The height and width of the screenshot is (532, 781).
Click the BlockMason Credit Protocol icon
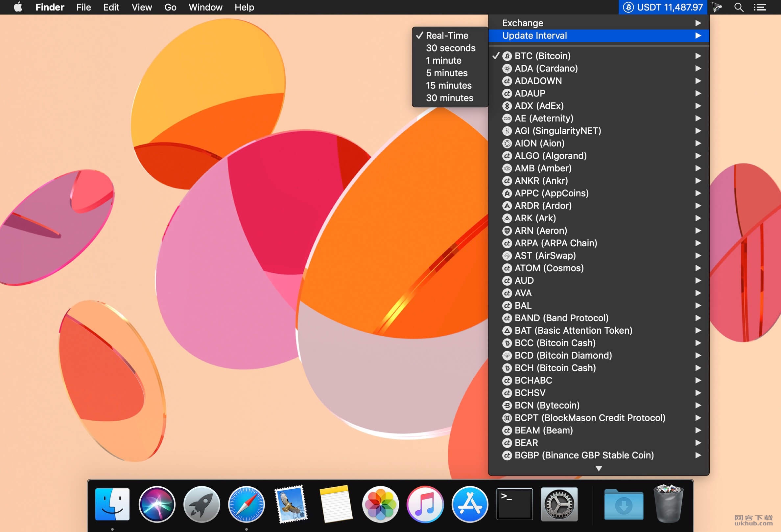[x=507, y=418]
